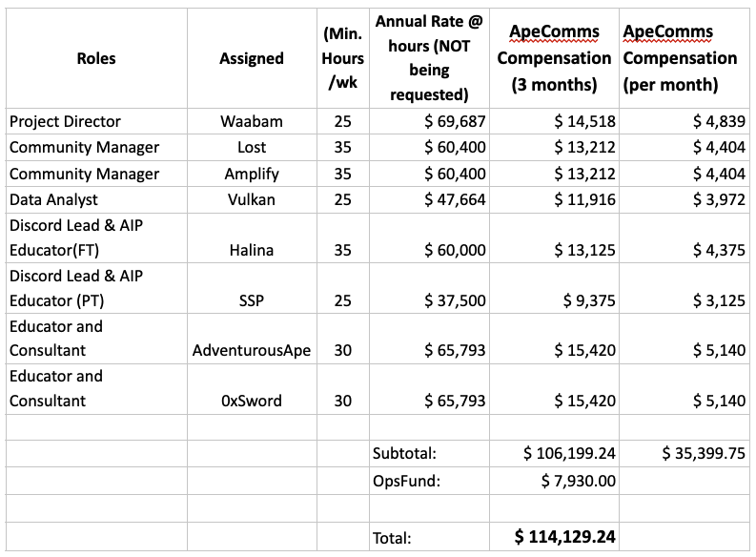This screenshot has height=557, width=756.
Task: Click the OpsFund label cell
Action: coord(429,481)
